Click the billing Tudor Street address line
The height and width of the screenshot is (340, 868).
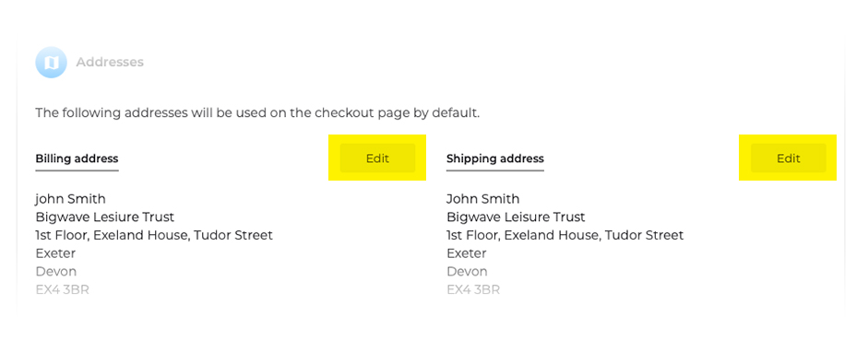(154, 235)
